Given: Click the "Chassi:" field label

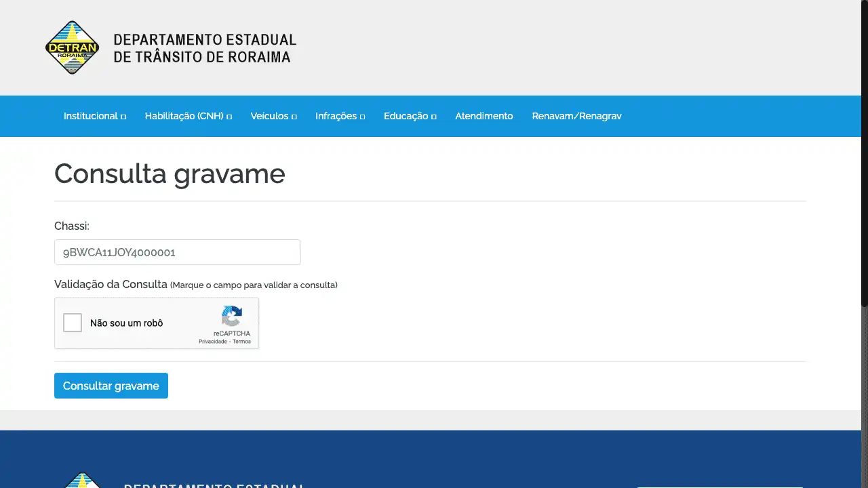Looking at the screenshot, I should pos(72,226).
